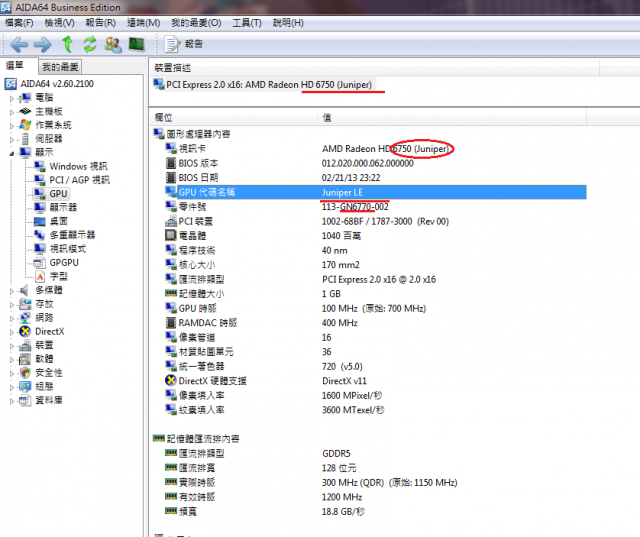Click the 安全性 shield icon
The width and height of the screenshot is (640, 537).
tap(25, 373)
